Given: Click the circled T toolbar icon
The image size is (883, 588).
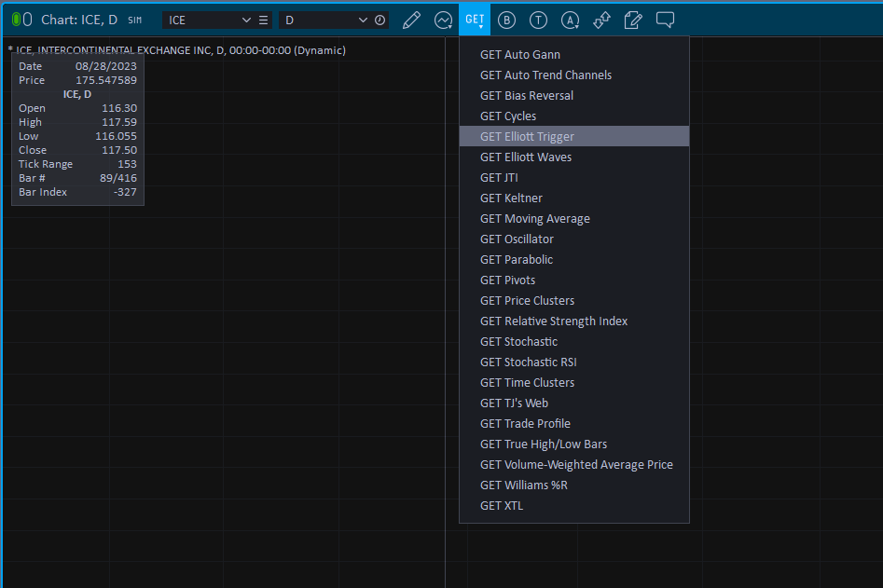Looking at the screenshot, I should (538, 21).
